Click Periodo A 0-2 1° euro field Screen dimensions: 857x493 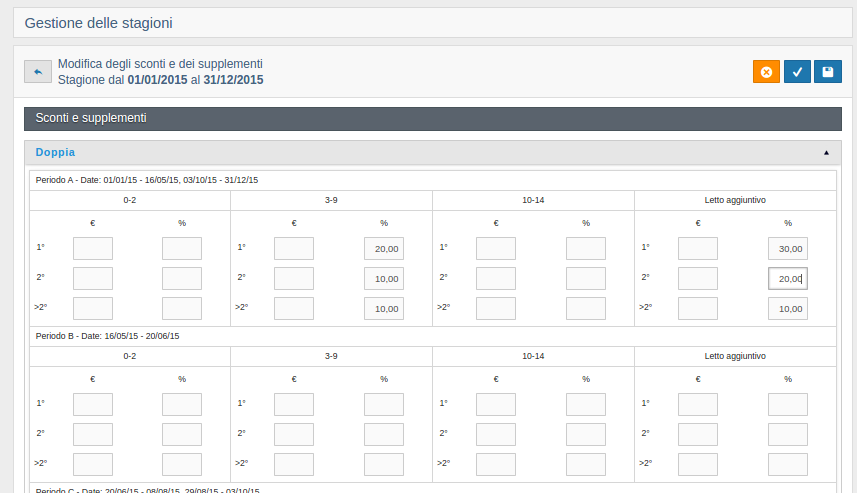point(93,249)
